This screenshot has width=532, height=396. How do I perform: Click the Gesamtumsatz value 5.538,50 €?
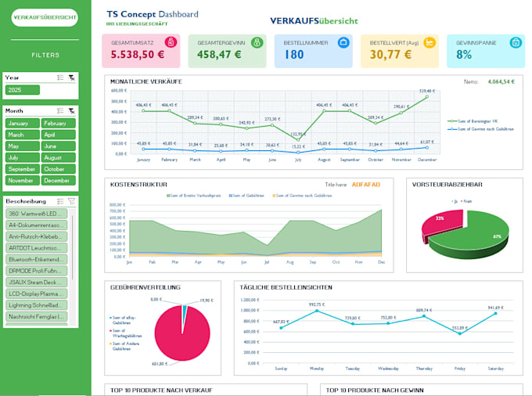pyautogui.click(x=138, y=55)
